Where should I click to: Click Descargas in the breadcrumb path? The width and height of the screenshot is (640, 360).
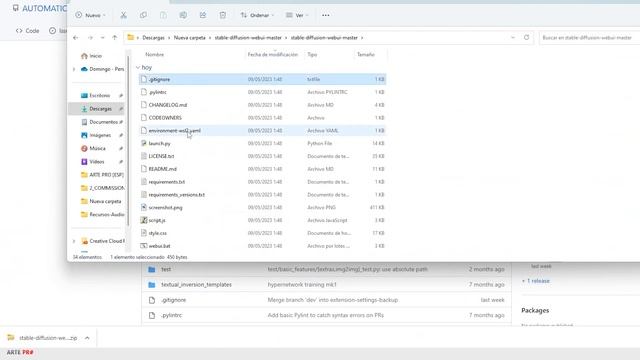(153, 38)
